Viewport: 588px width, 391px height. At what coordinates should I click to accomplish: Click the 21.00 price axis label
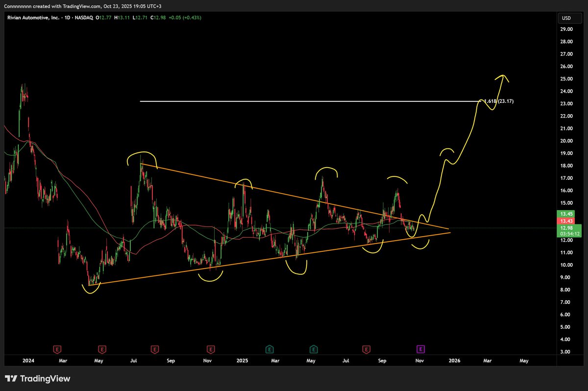566,128
